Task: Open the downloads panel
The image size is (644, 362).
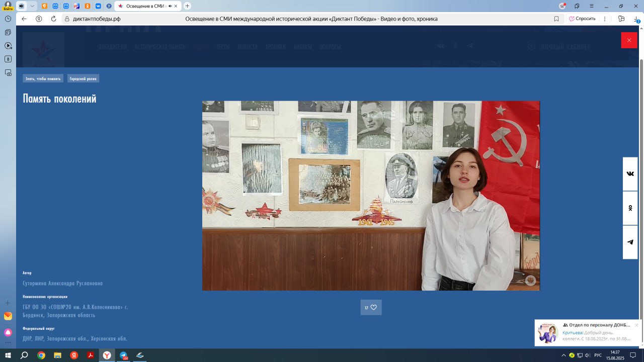Action: coord(636,19)
